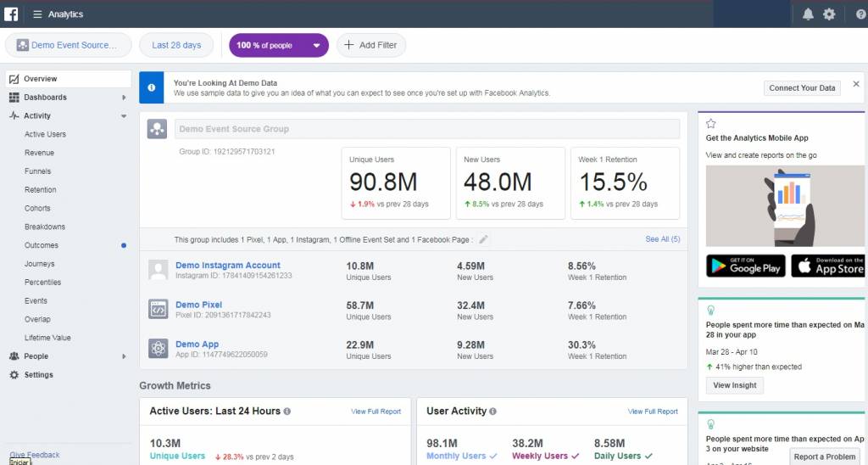This screenshot has width=868, height=465.
Task: Open Cohorts in sidebar
Action: point(37,209)
